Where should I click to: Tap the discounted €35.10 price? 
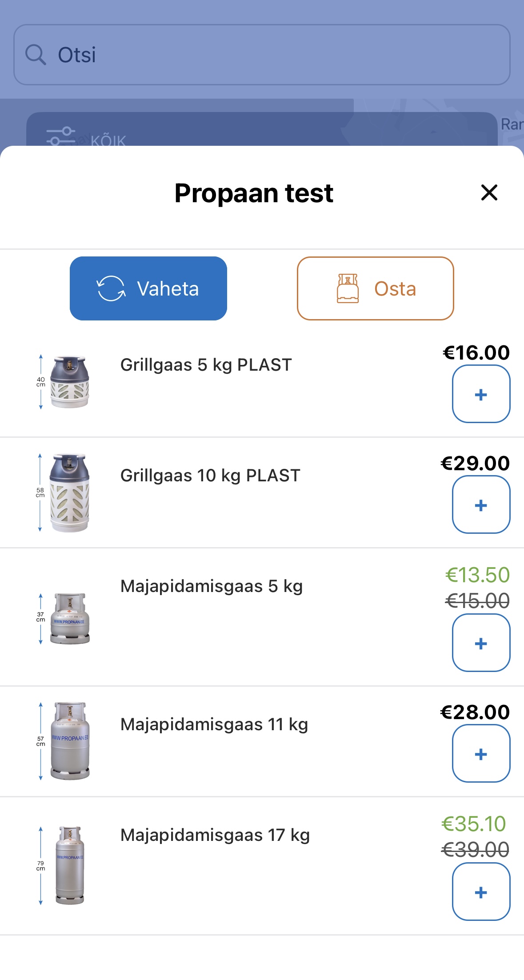[473, 824]
